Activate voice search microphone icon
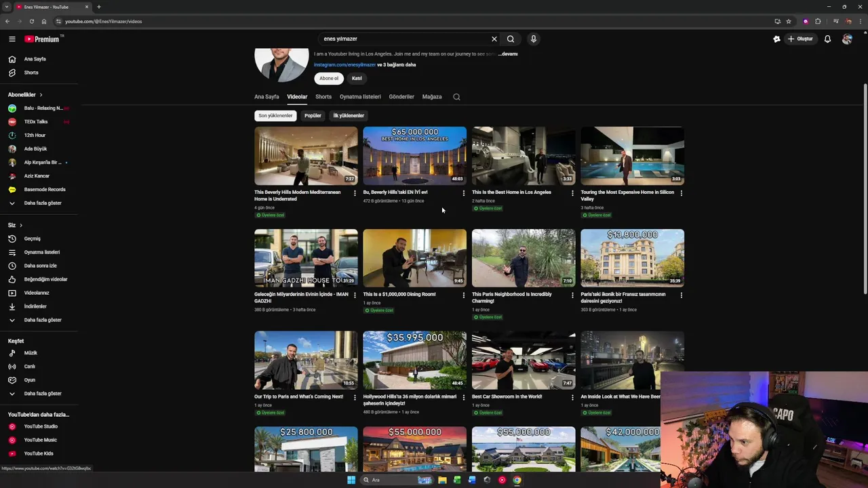Viewport: 868px width, 488px height. [534, 39]
